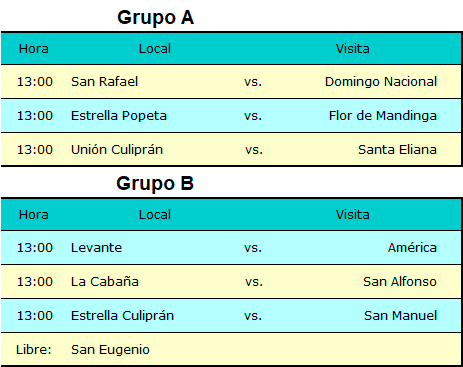Select Flor de Mandinga cell
Image resolution: width=463 pixels, height=367 pixels.
383,116
